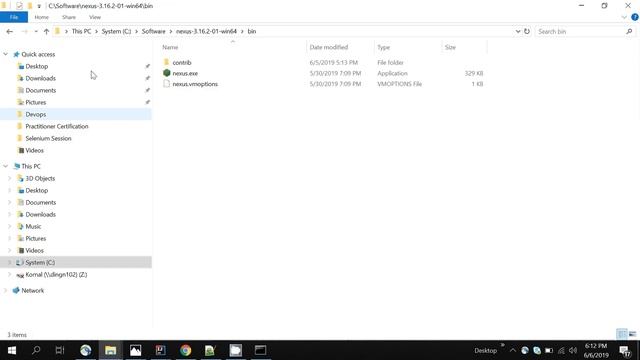Open Practitioner Certification folder
Image resolution: width=640 pixels, height=360 pixels.
pos(57,127)
